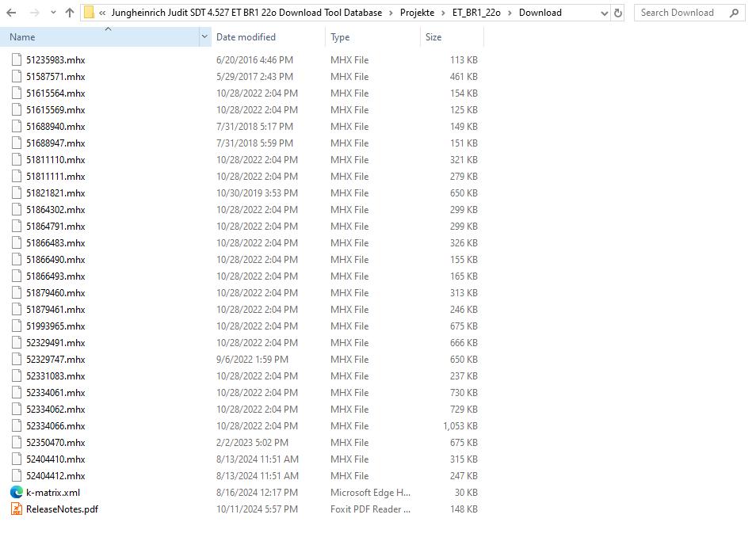756x545 pixels.
Task: Click the Foxit PDF icon of ReleaseNotes.pdf
Action: (17, 509)
